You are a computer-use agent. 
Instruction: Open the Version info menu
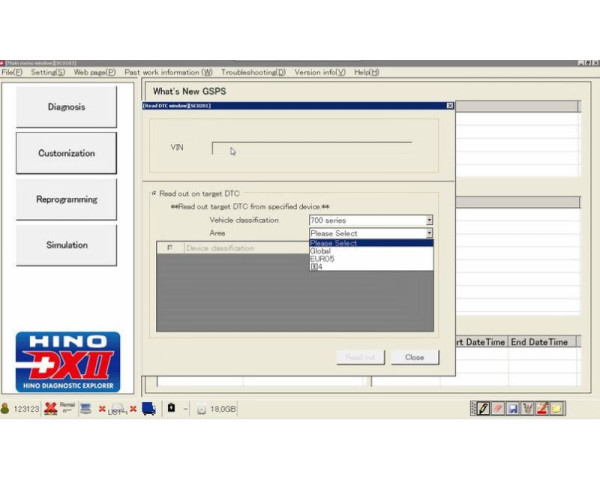point(320,72)
